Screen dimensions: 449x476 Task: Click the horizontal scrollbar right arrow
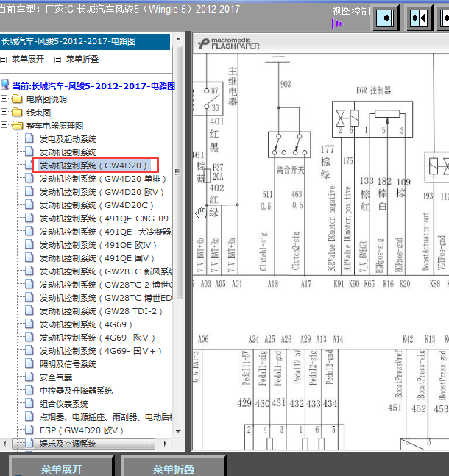coord(166,444)
